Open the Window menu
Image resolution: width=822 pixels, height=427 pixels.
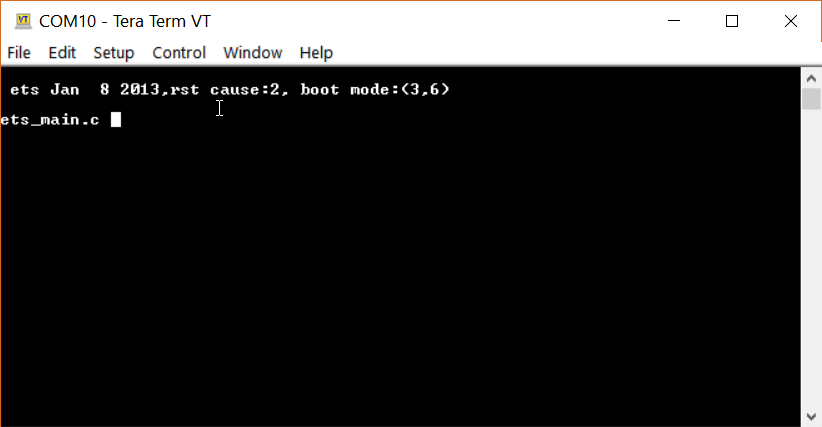253,53
